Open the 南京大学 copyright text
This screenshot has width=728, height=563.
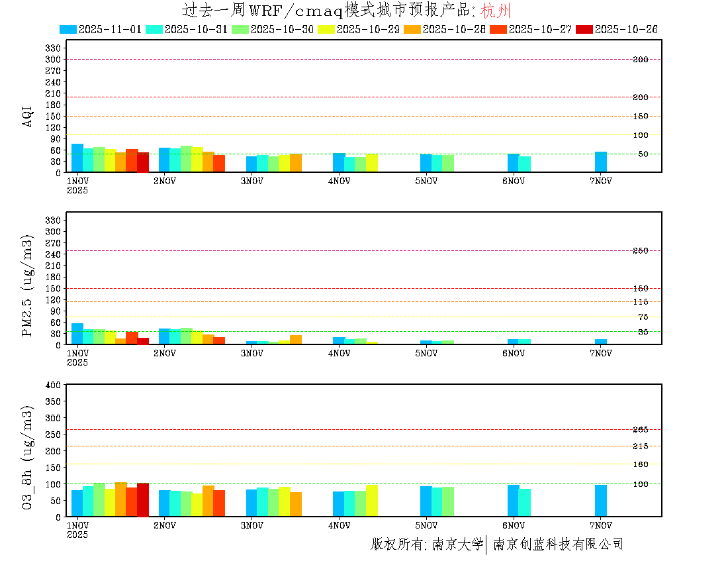click(457, 544)
